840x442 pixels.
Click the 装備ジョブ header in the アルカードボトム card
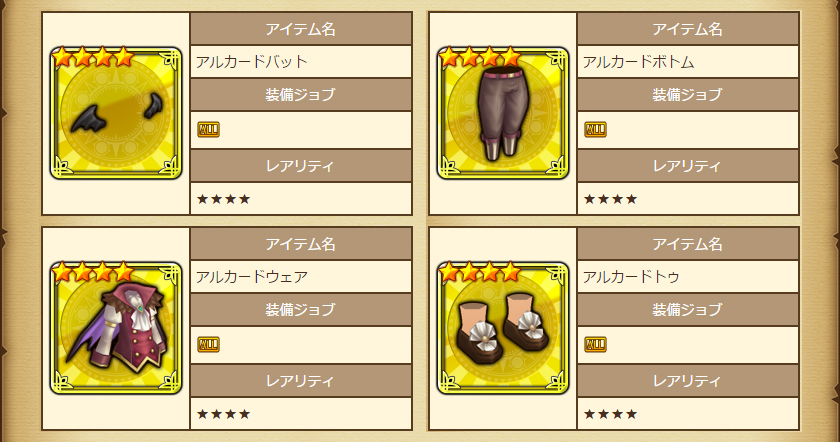(x=688, y=95)
